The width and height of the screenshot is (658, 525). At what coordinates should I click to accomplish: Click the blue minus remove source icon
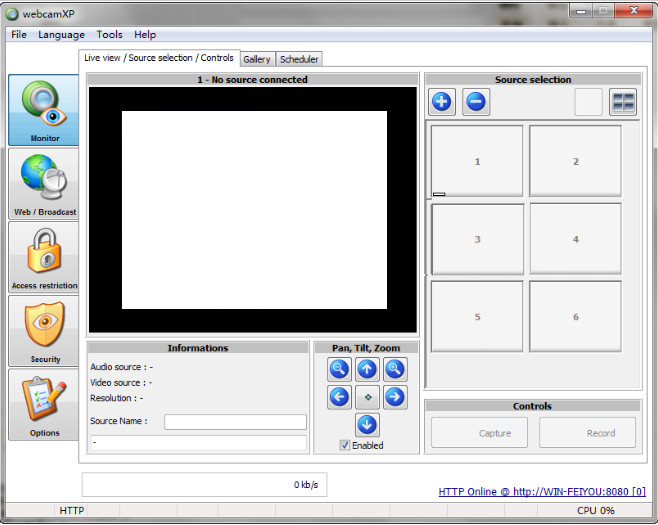[476, 102]
